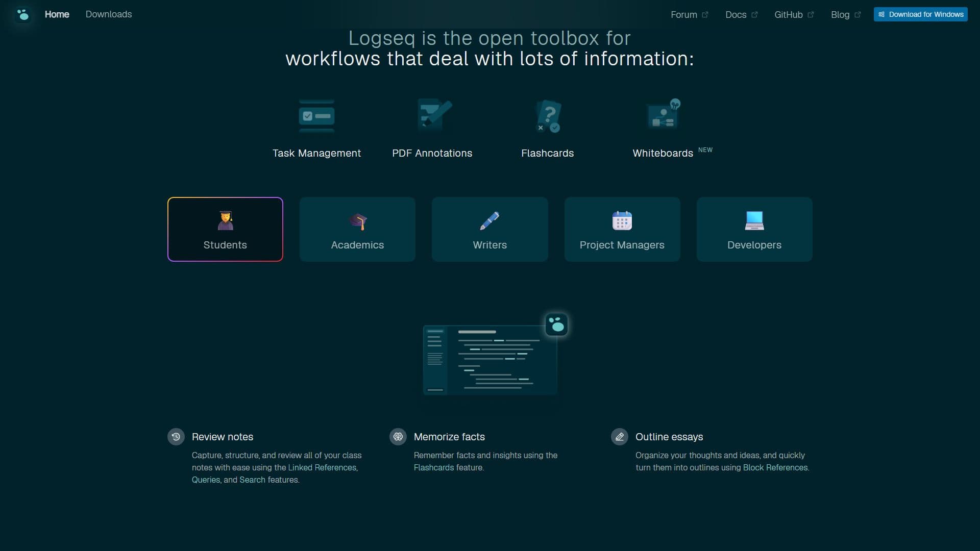Select the Whiteboards label
Image resolution: width=980 pixels, height=551 pixels.
click(x=663, y=153)
